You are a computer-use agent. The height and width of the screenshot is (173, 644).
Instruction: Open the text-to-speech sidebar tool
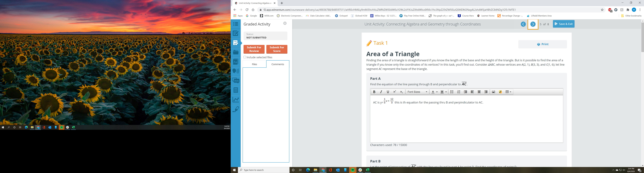[x=235, y=71]
